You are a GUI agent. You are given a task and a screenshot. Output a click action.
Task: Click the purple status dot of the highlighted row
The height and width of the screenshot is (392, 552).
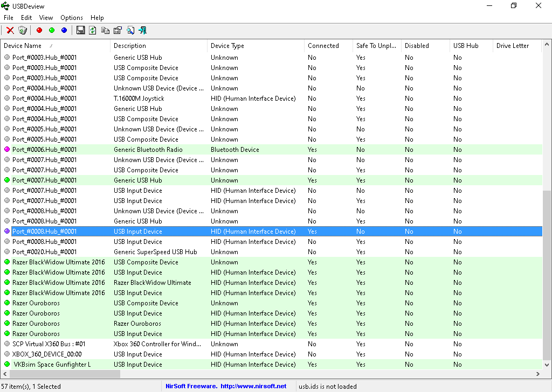click(7, 232)
